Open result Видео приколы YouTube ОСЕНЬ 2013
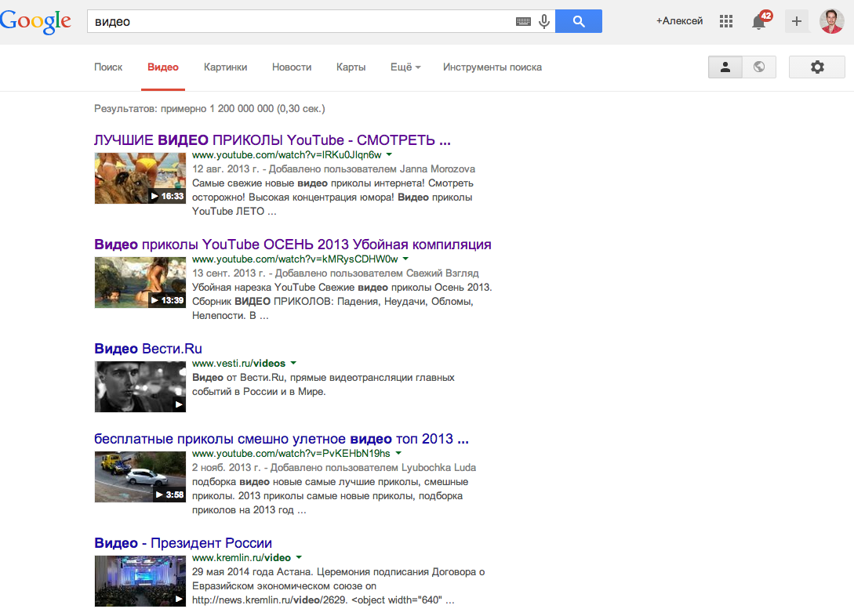Viewport: 854px width, 616px height. pos(293,245)
